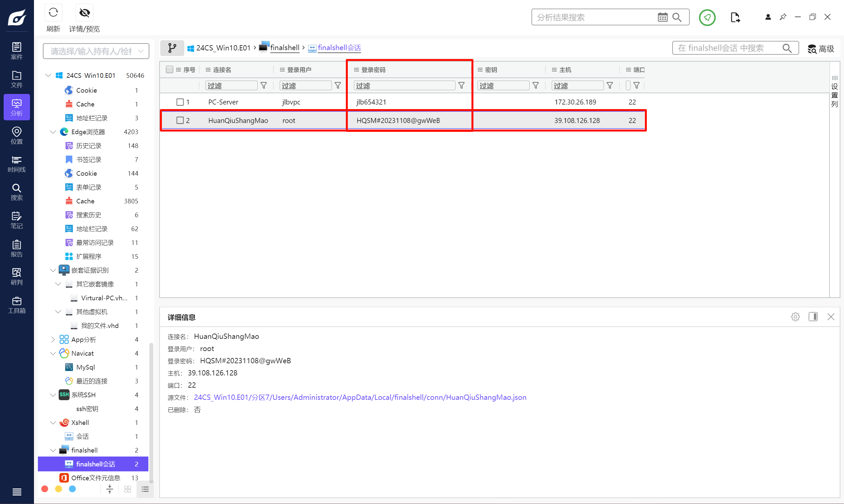Click the blue color tag dot

click(x=72, y=489)
